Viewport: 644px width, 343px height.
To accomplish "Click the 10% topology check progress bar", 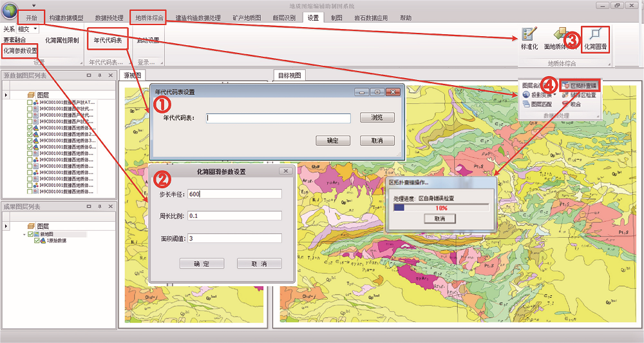I will (441, 208).
